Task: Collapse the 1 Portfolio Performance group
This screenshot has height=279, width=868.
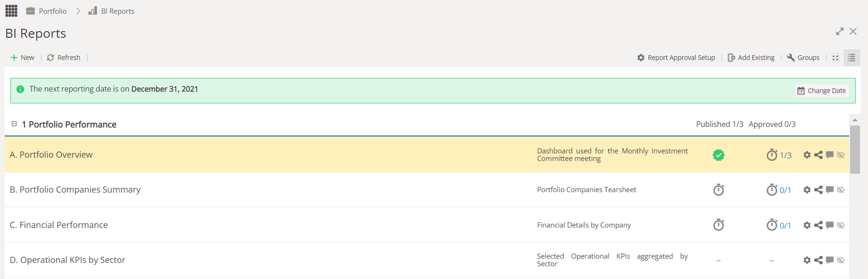Action: pyautogui.click(x=14, y=124)
